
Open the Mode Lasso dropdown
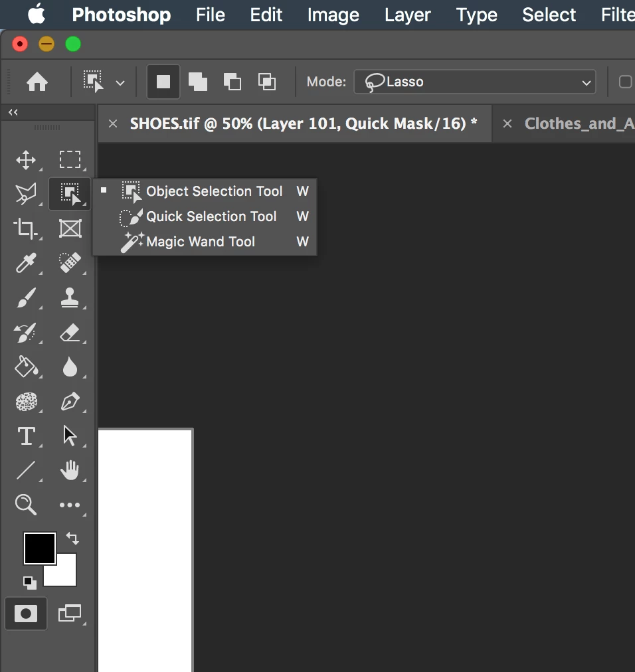[x=475, y=82]
